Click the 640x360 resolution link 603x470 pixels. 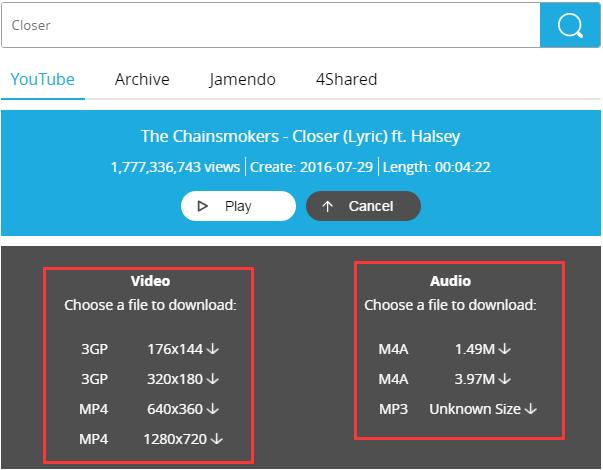point(175,409)
